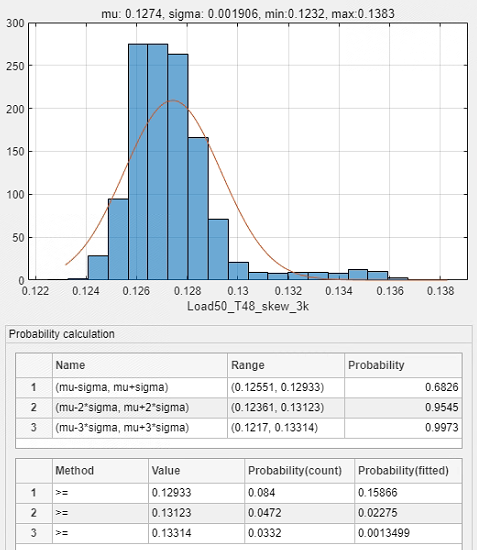
Task: Click the orange fitted curve peak
Action: (173, 101)
